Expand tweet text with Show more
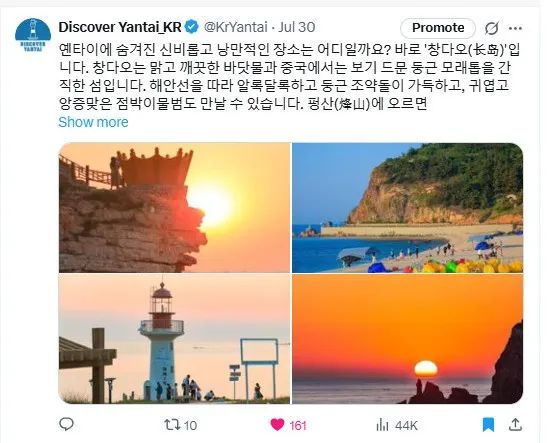Screen dimensions: 550x443 click(93, 122)
